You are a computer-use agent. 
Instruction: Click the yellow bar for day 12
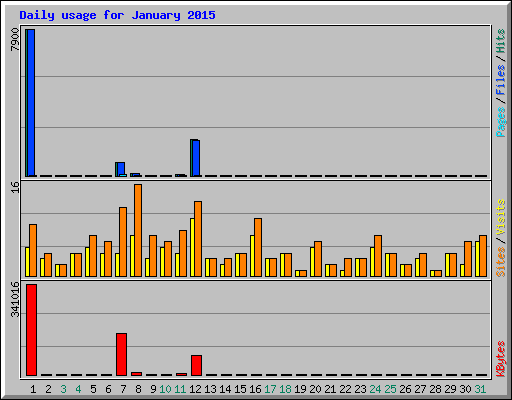192,247
